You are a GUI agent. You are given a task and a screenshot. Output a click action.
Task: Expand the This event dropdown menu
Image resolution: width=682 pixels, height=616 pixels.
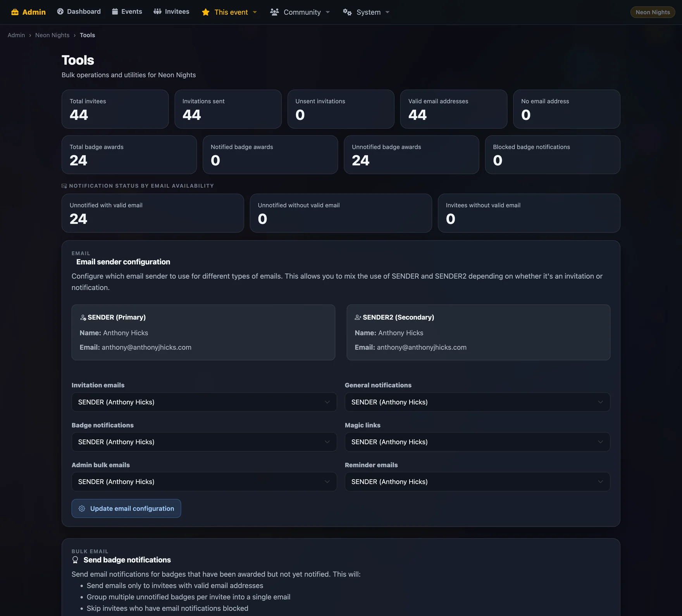tap(229, 12)
